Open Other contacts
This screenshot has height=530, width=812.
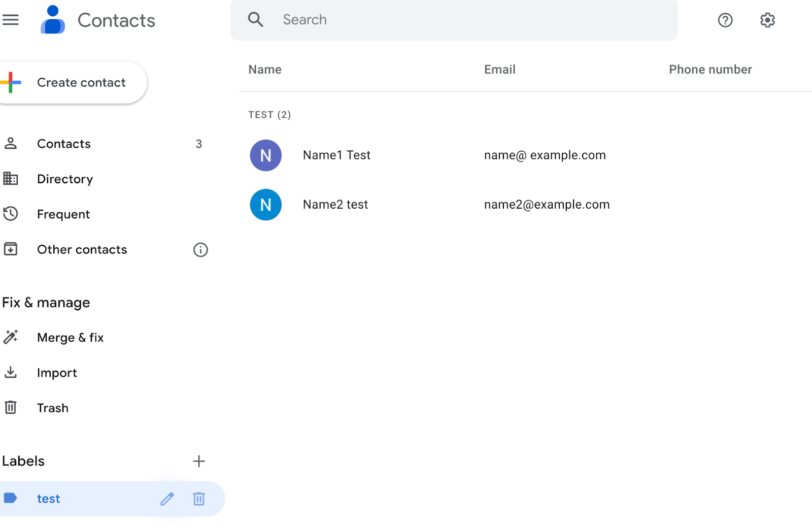(82, 250)
